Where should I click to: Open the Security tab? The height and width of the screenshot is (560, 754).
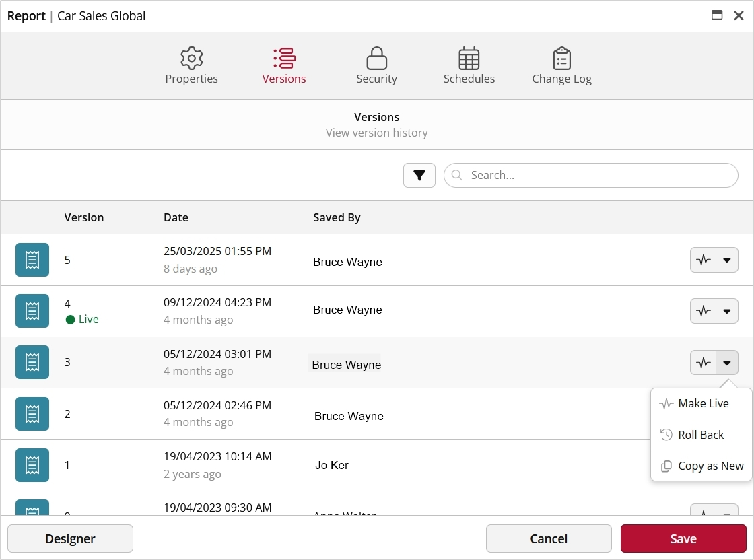point(376,66)
